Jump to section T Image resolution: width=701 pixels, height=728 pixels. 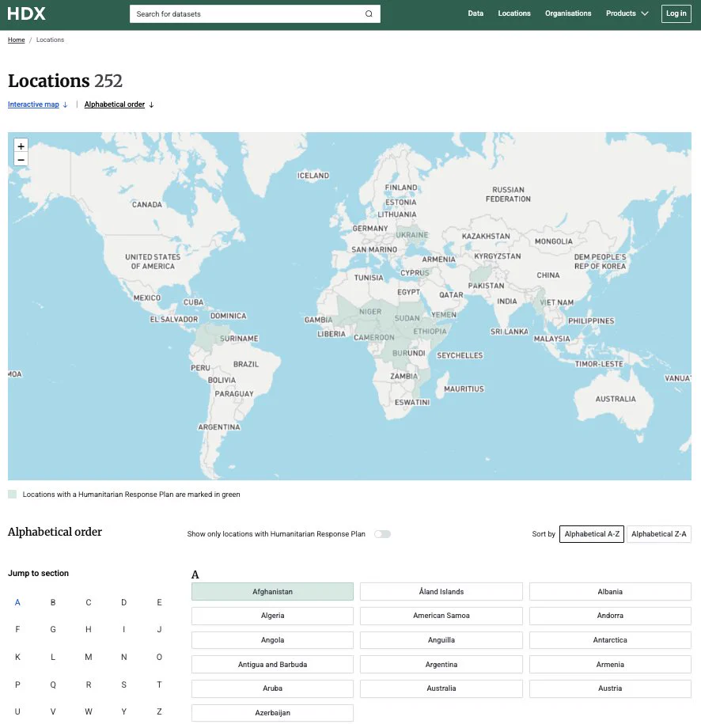tap(159, 684)
